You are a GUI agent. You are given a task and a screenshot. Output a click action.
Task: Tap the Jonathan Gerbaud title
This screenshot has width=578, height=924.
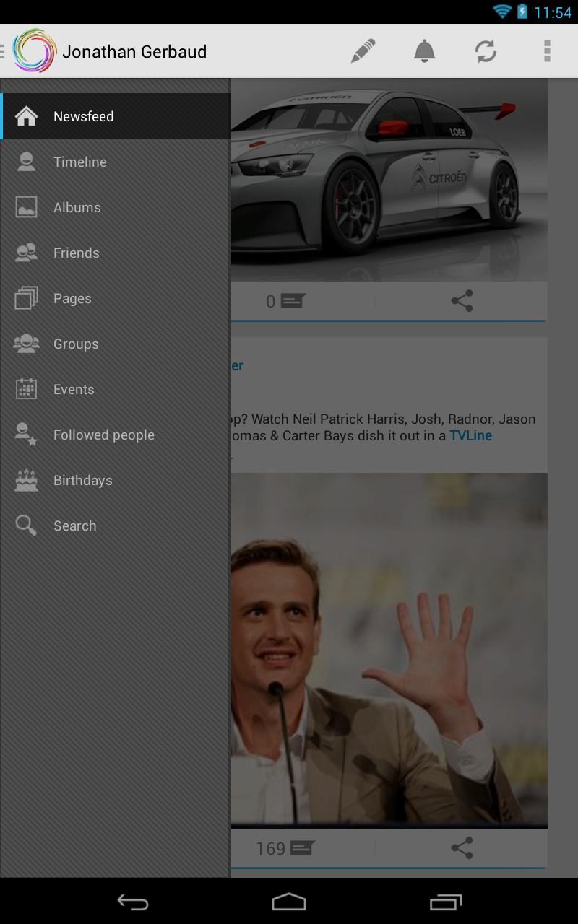134,52
